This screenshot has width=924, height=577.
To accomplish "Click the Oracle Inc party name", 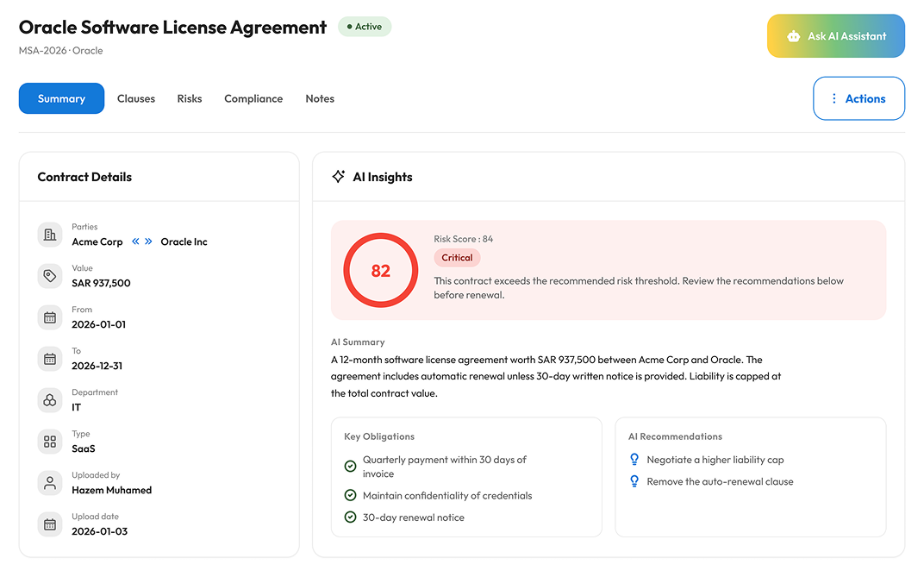I will [x=184, y=241].
